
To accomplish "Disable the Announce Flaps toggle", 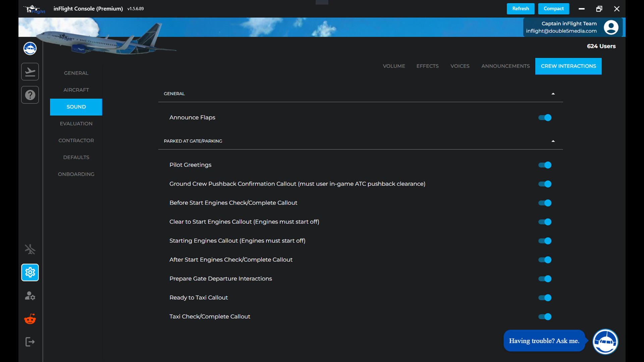I will coord(544,118).
